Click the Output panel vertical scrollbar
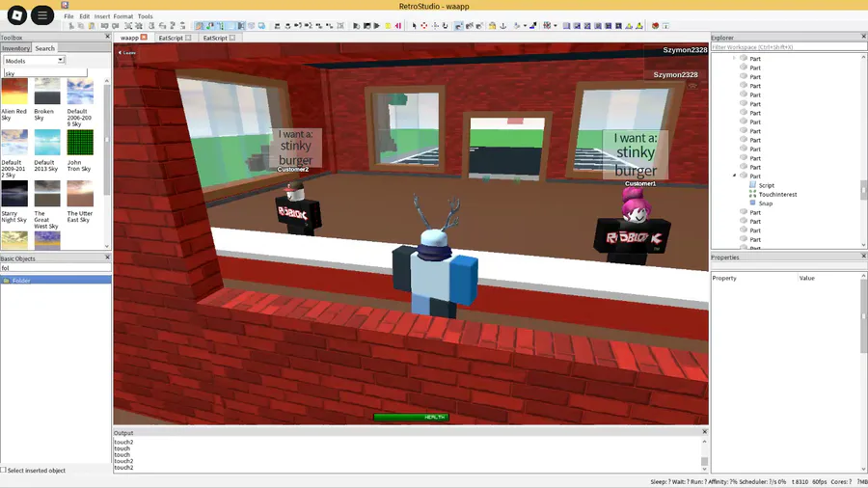Viewport: 868px width, 488px height. click(x=704, y=455)
